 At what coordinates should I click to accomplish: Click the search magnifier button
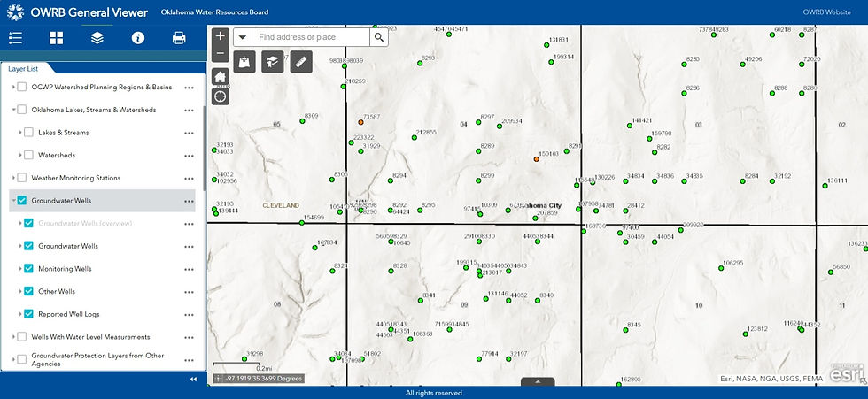coord(379,37)
